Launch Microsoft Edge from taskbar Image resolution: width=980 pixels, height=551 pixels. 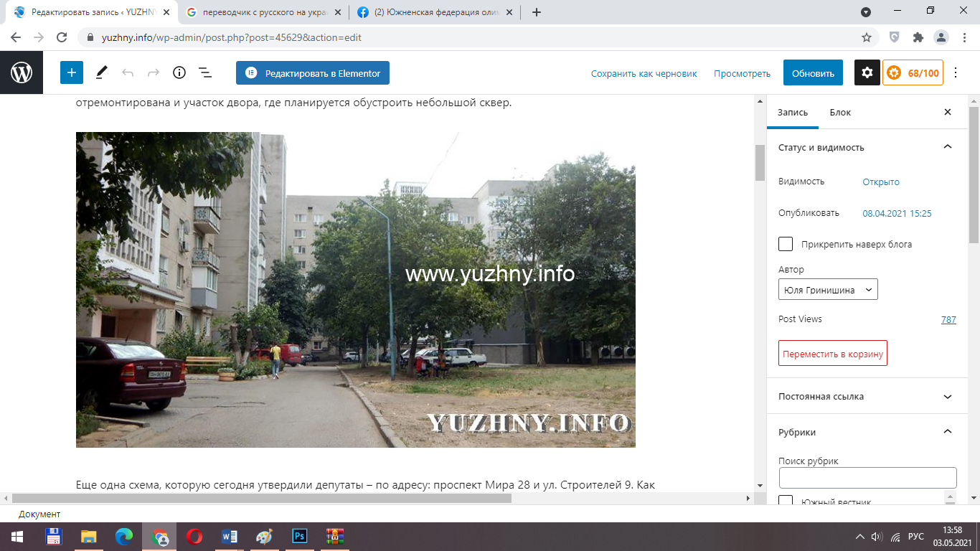124,537
